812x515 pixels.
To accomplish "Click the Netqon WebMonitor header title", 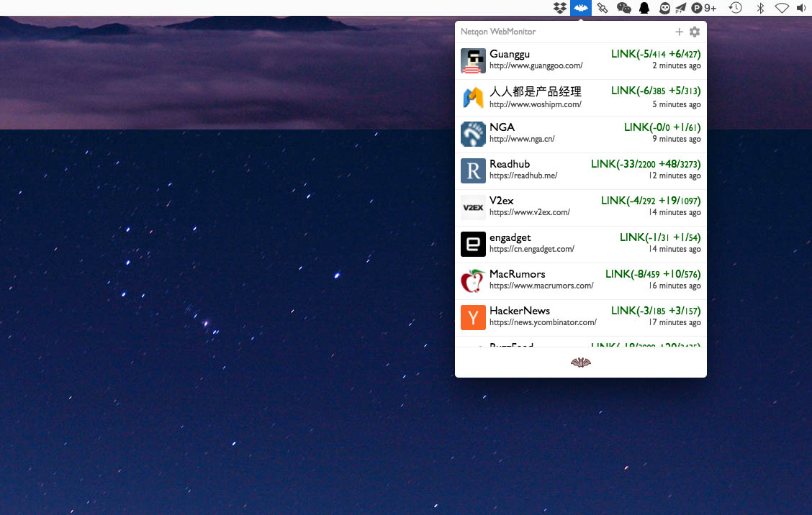I will (498, 32).
